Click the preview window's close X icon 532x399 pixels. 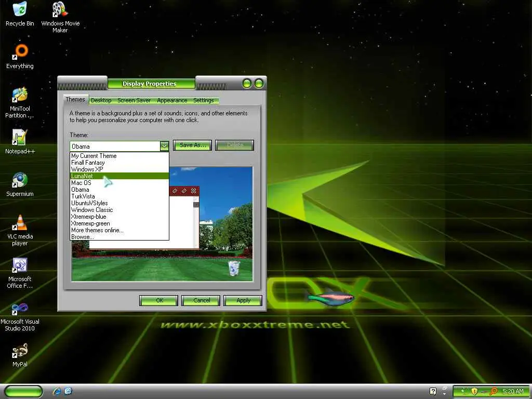click(193, 191)
